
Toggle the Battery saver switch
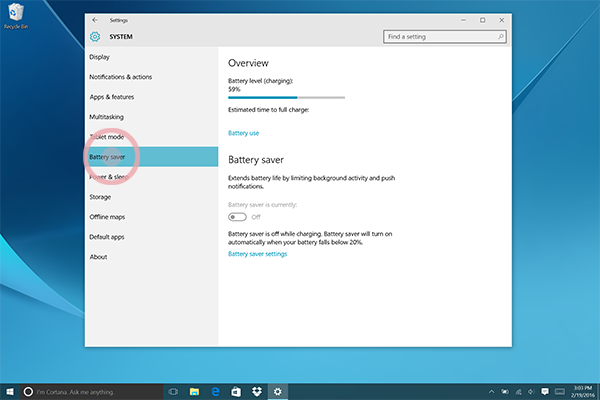point(237,217)
